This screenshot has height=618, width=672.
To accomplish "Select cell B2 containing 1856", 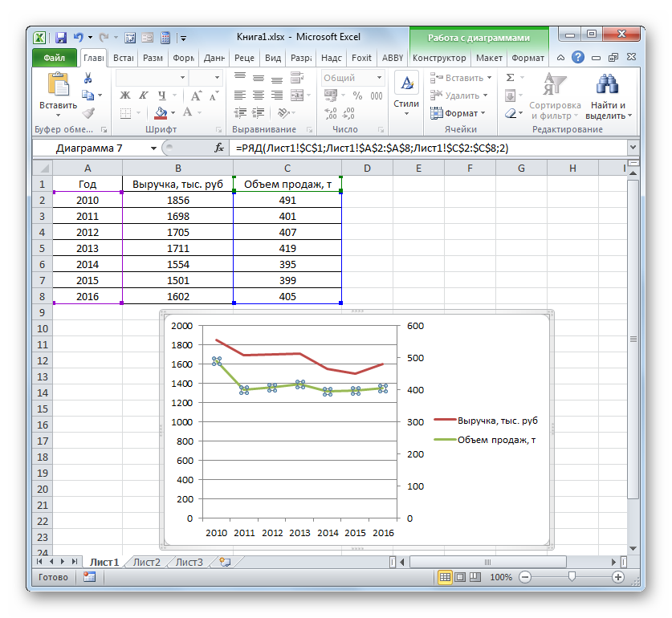I will 177,200.
